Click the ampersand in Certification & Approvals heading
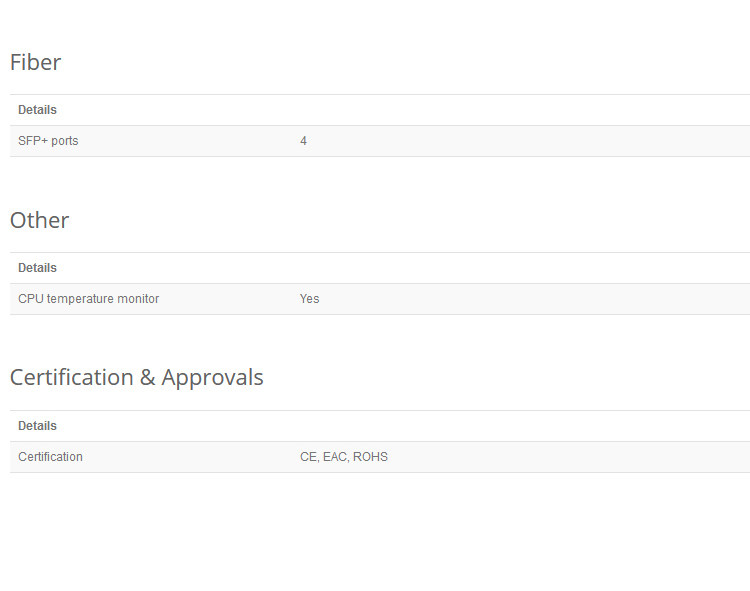Image resolution: width=750 pixels, height=591 pixels. pyautogui.click(x=147, y=377)
